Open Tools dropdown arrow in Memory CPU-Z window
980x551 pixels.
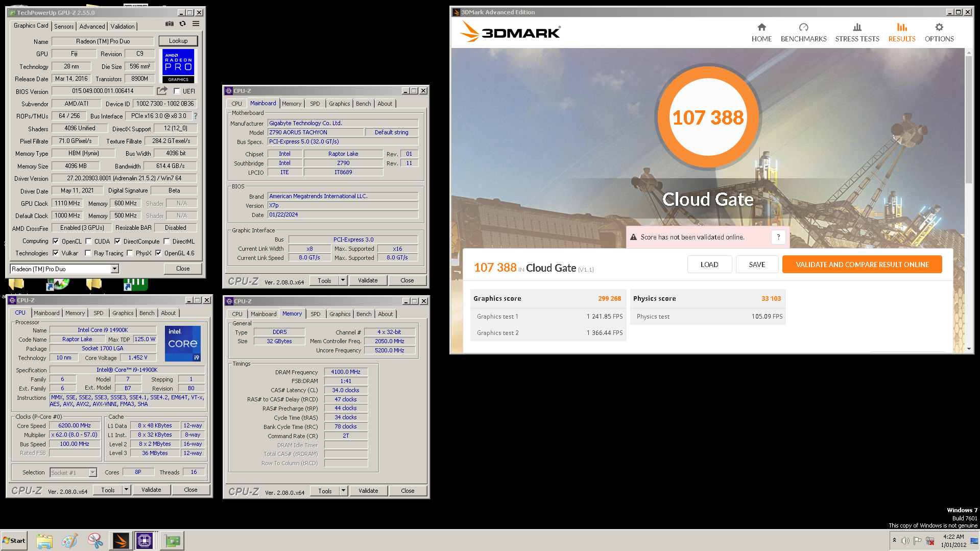point(344,491)
